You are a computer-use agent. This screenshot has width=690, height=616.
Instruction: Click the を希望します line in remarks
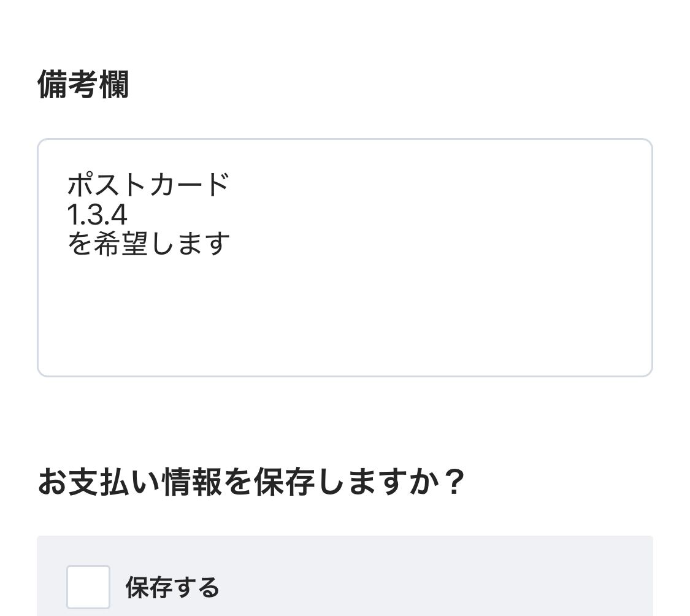[148, 244]
